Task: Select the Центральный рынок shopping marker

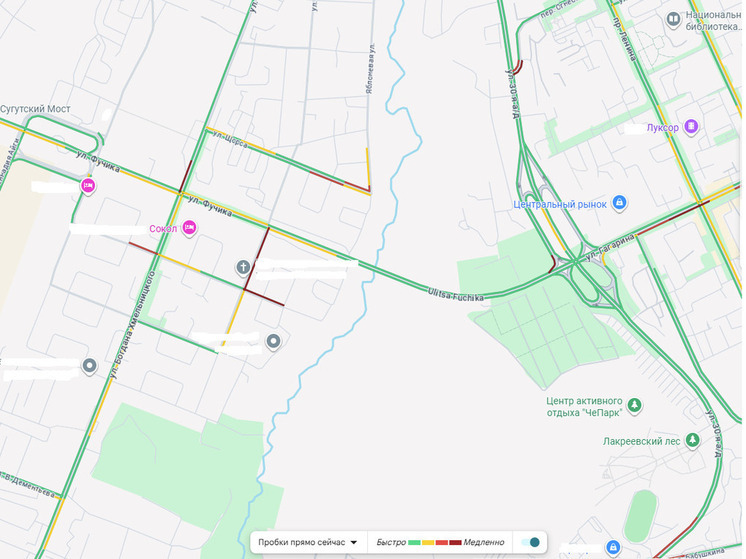Action: [619, 203]
